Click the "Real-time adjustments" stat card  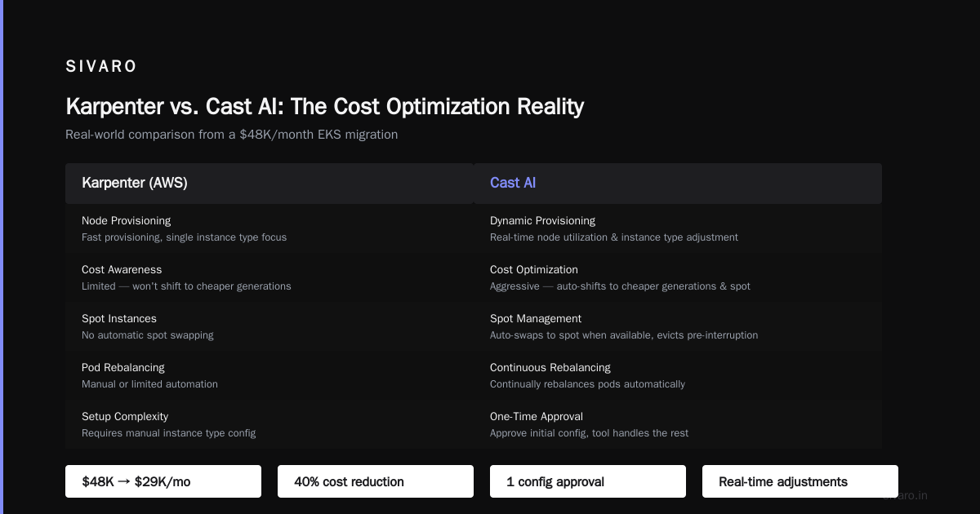click(800, 481)
